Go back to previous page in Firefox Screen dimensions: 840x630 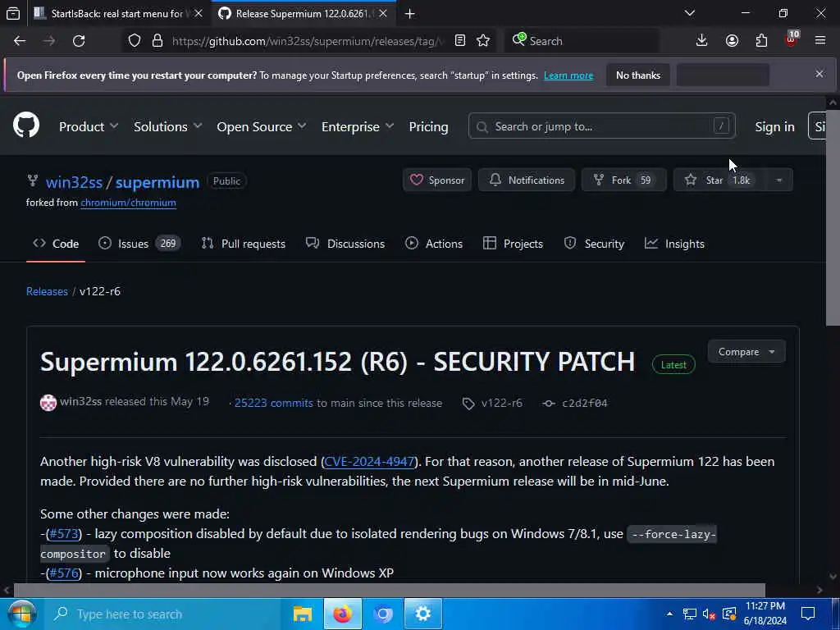tap(20, 41)
